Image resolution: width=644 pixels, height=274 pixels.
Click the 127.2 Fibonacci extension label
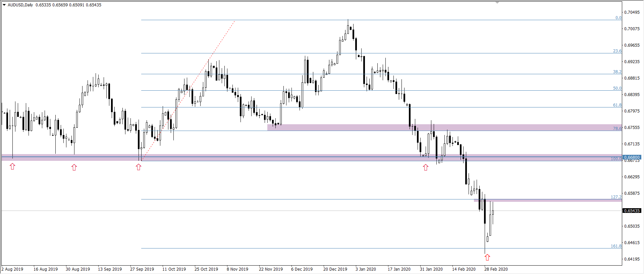[x=616, y=197]
